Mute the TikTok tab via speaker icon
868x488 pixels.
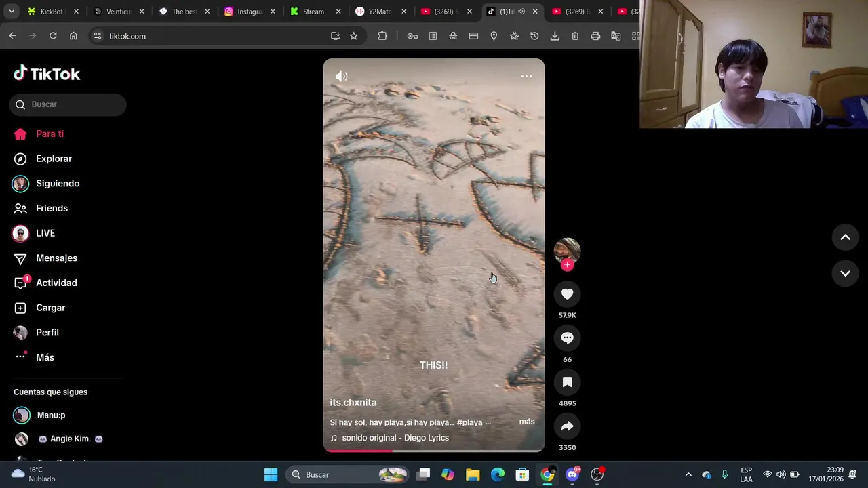tap(521, 12)
